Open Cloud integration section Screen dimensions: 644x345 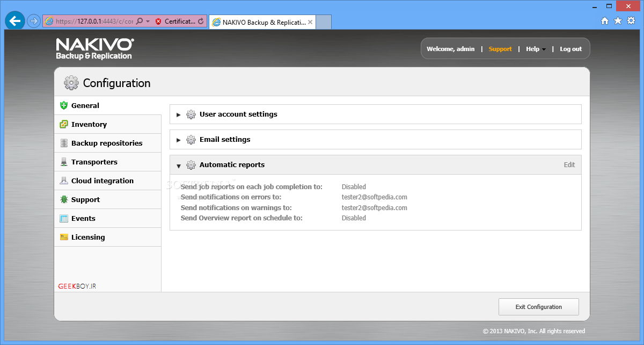coord(107,181)
